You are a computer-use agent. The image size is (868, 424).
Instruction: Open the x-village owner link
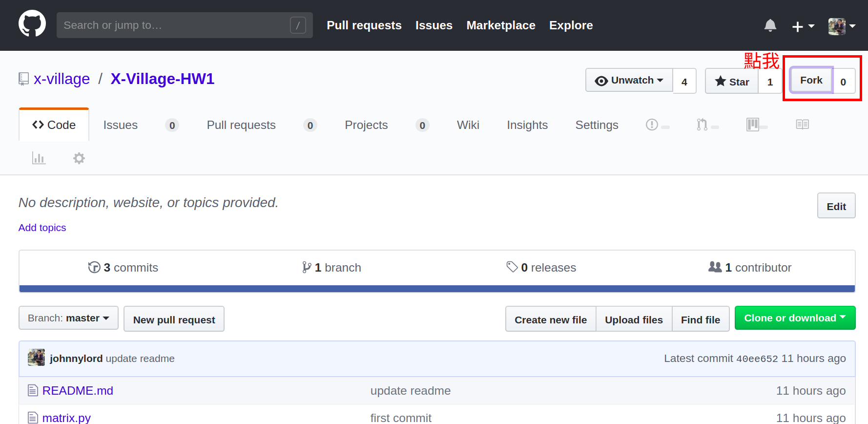tap(62, 79)
